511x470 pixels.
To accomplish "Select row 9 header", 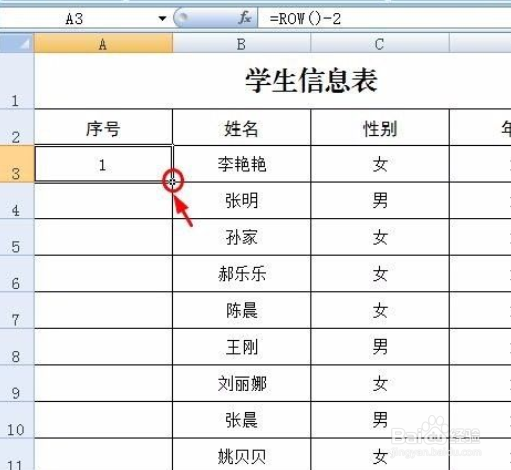I will [x=17, y=384].
